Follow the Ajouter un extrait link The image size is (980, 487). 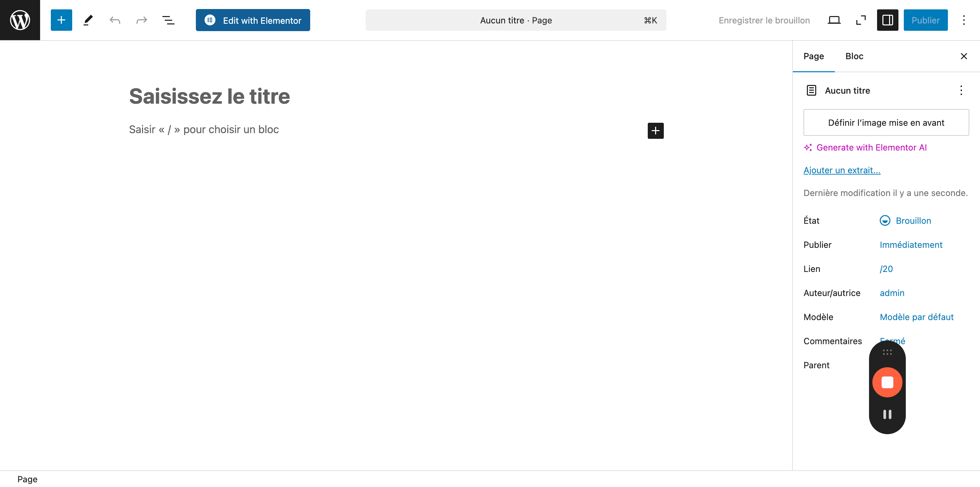842,170
